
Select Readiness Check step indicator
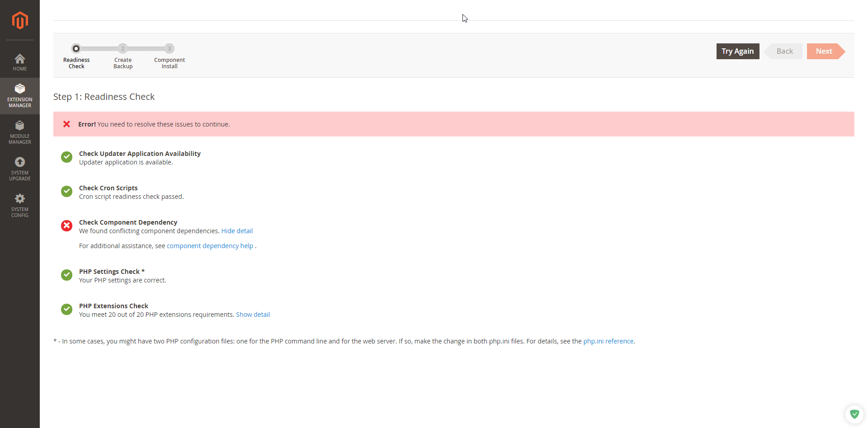[x=76, y=48]
